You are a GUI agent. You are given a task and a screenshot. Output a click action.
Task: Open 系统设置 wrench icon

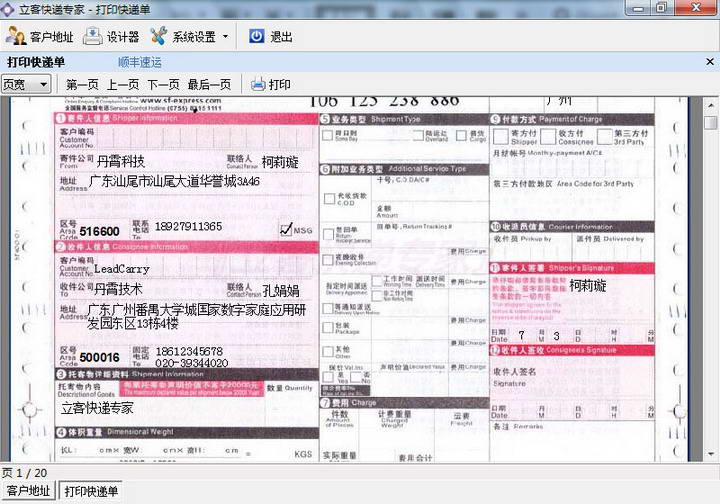[158, 36]
